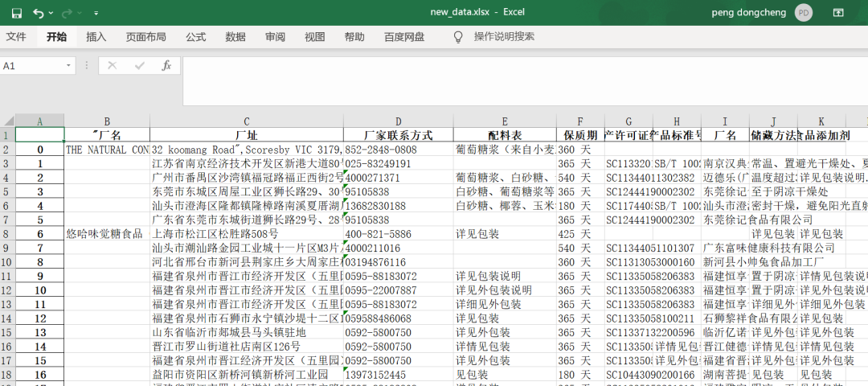Screen dimensions: 868x386
Task: Select column D header
Action: pos(398,121)
